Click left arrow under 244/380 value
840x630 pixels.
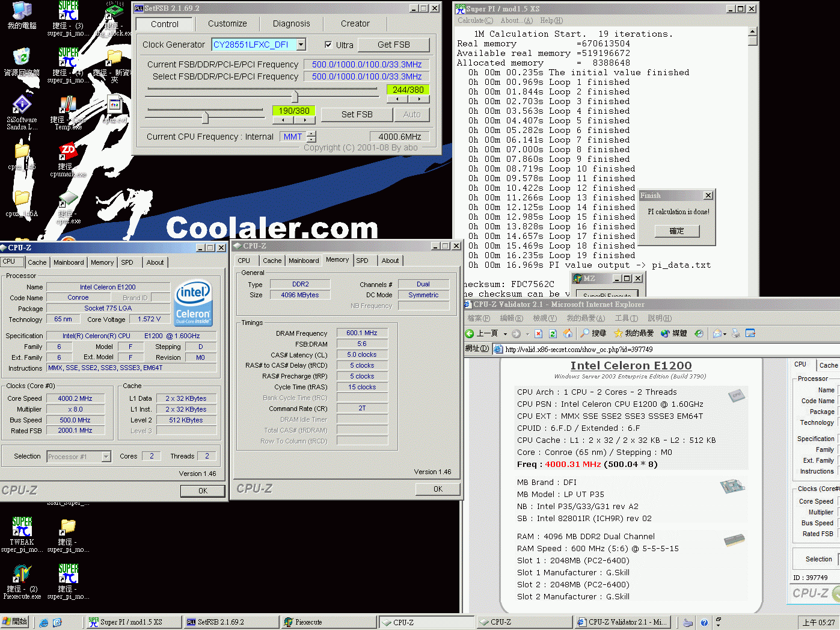point(397,99)
